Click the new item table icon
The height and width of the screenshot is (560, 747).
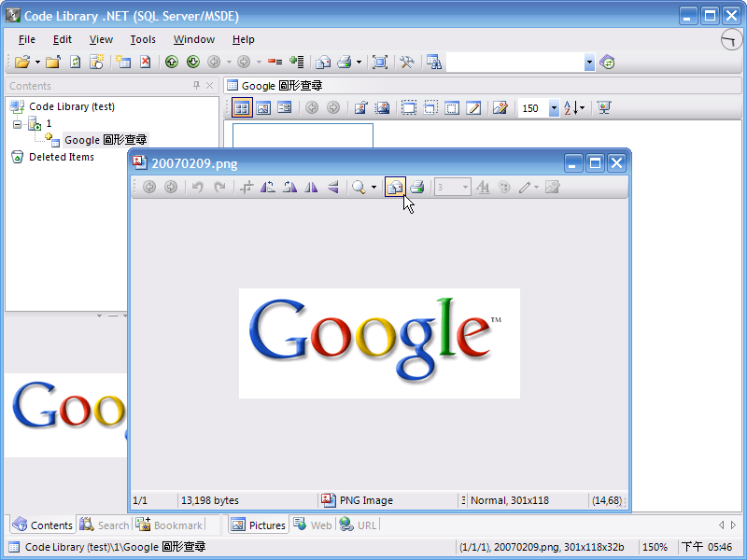(x=123, y=62)
